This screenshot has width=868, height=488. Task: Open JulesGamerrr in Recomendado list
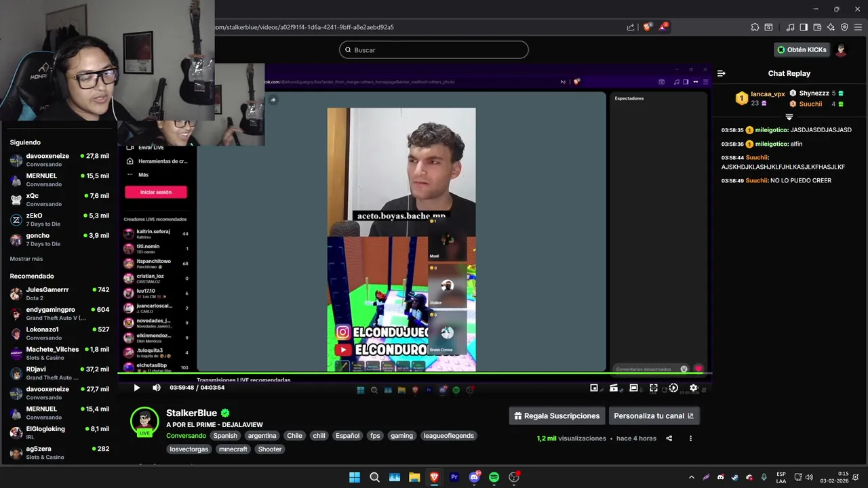pyautogui.click(x=59, y=293)
